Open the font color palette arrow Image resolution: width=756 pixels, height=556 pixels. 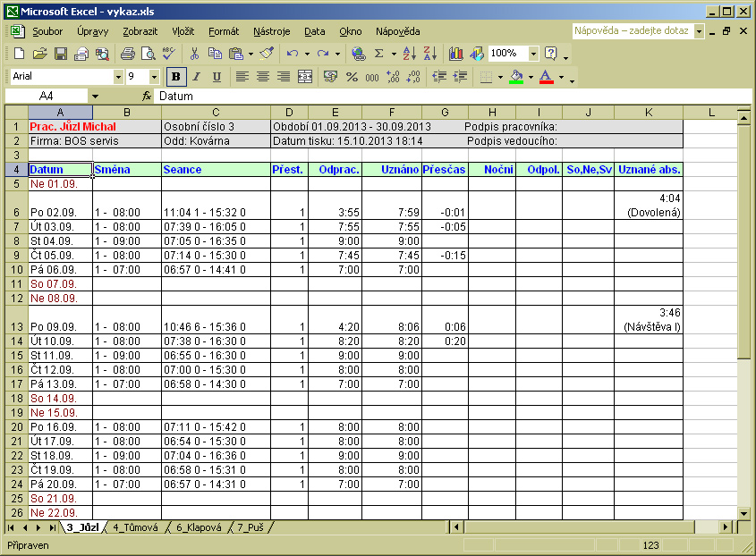pyautogui.click(x=561, y=77)
